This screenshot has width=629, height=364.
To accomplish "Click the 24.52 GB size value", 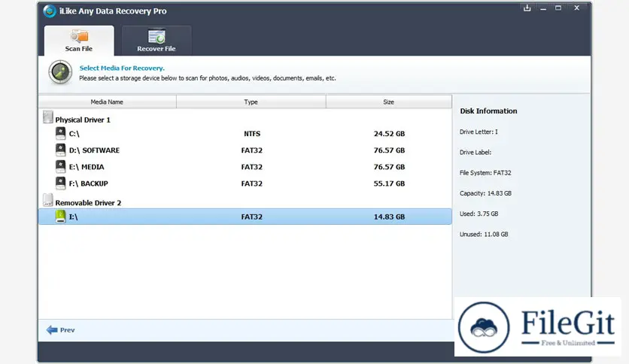I will pos(389,134).
